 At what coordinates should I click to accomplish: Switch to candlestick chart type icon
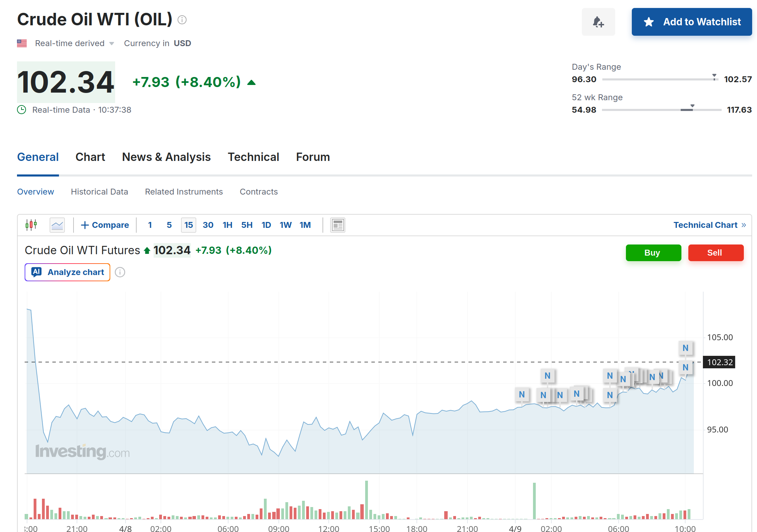tap(31, 225)
